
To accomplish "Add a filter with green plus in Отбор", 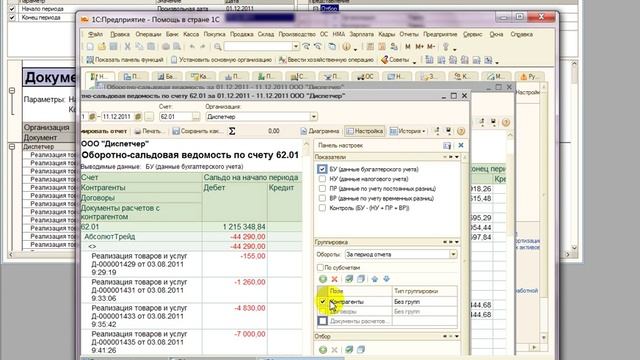I will (x=323, y=350).
